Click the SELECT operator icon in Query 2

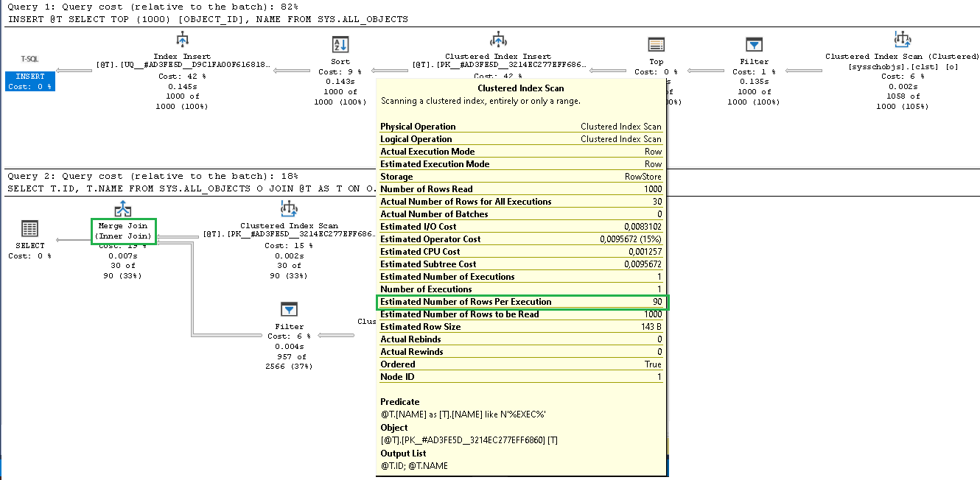30,229
